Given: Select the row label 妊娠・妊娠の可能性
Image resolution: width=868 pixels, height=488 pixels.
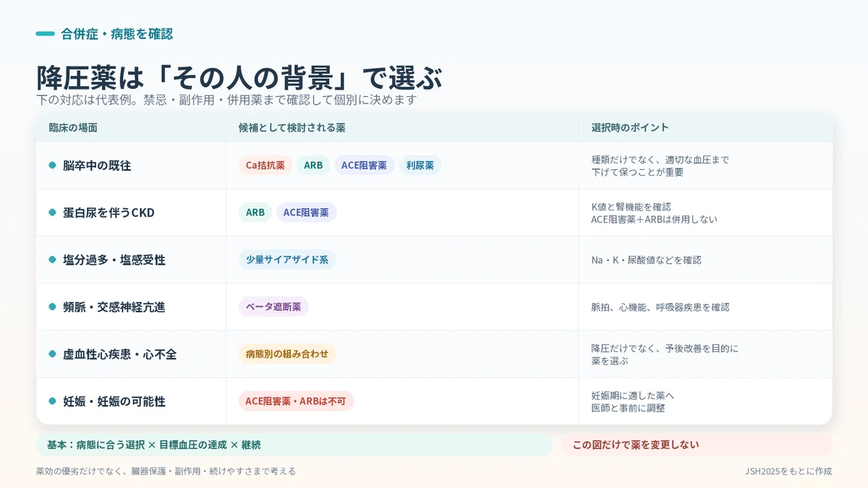Looking at the screenshot, I should (114, 401).
